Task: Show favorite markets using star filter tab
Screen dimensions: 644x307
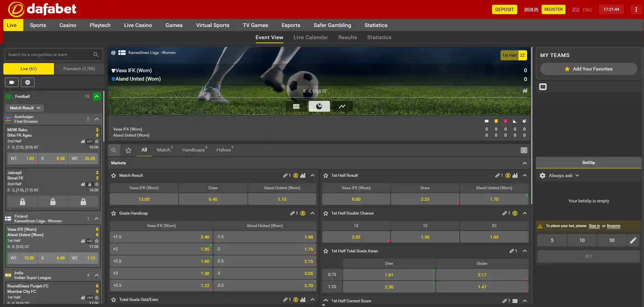Action: 128,150
